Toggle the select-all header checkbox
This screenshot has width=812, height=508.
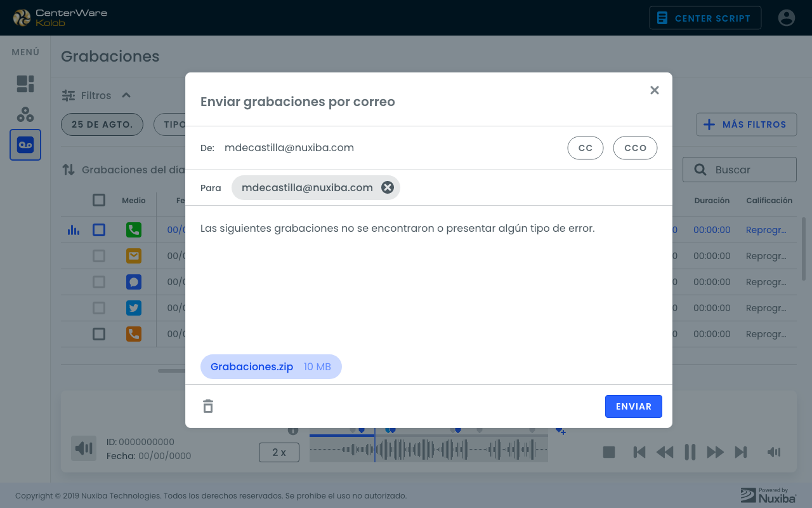point(99,200)
